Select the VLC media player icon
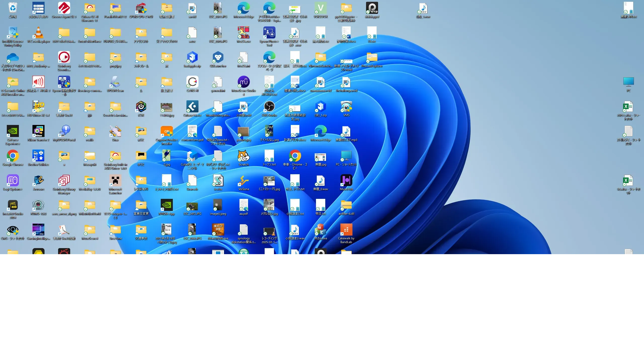 (x=38, y=33)
